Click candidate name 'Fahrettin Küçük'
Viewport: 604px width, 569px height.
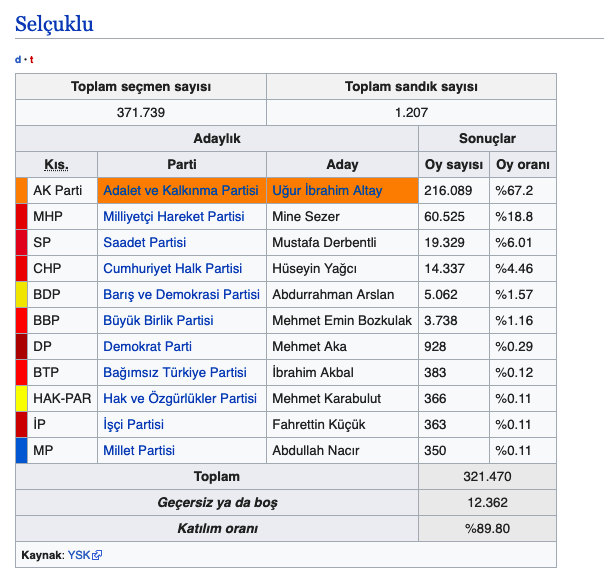click(x=319, y=425)
